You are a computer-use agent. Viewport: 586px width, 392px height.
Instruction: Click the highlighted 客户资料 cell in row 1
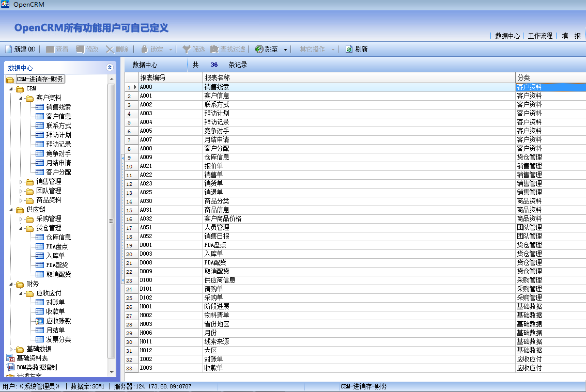550,87
